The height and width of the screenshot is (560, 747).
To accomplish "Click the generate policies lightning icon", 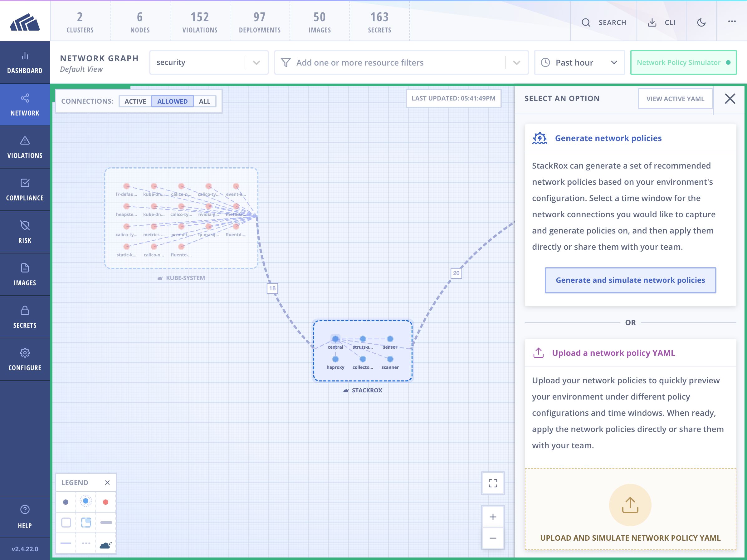I will click(539, 138).
